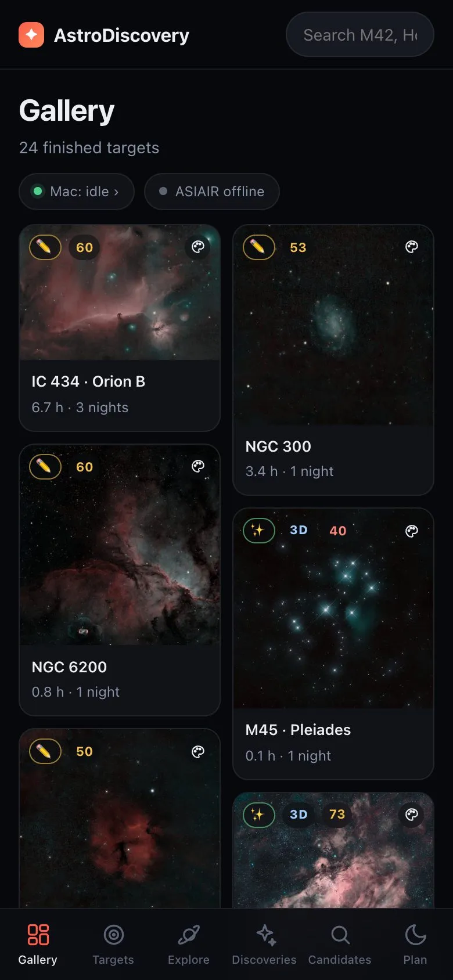
Task: Click the AstroDiscovery logo icon
Action: tap(31, 35)
